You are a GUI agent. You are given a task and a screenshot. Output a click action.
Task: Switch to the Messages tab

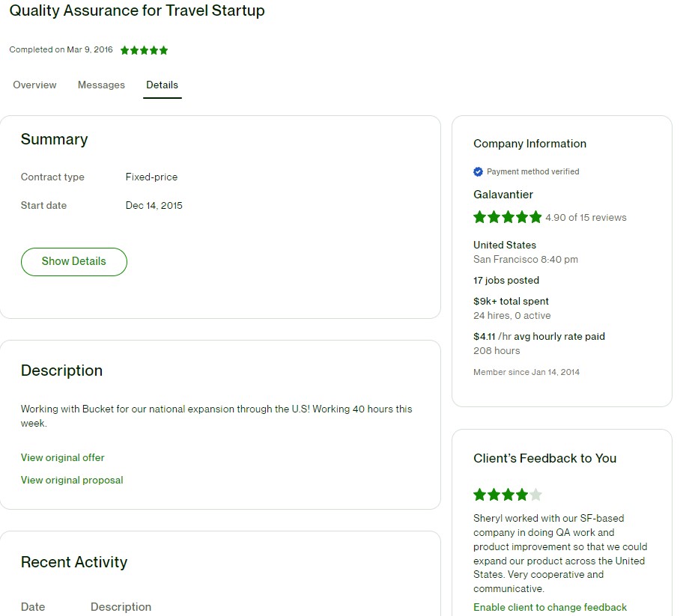(x=101, y=85)
